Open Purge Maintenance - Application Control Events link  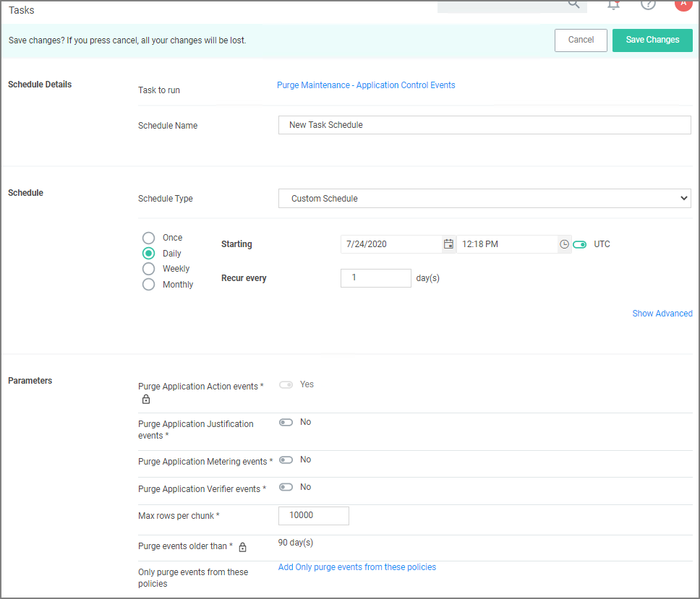(366, 85)
